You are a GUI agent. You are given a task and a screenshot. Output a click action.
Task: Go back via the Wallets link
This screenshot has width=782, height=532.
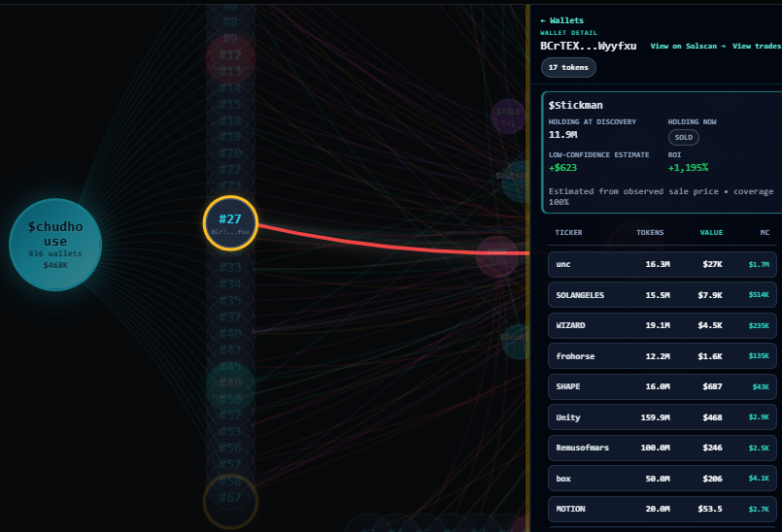[x=561, y=20]
